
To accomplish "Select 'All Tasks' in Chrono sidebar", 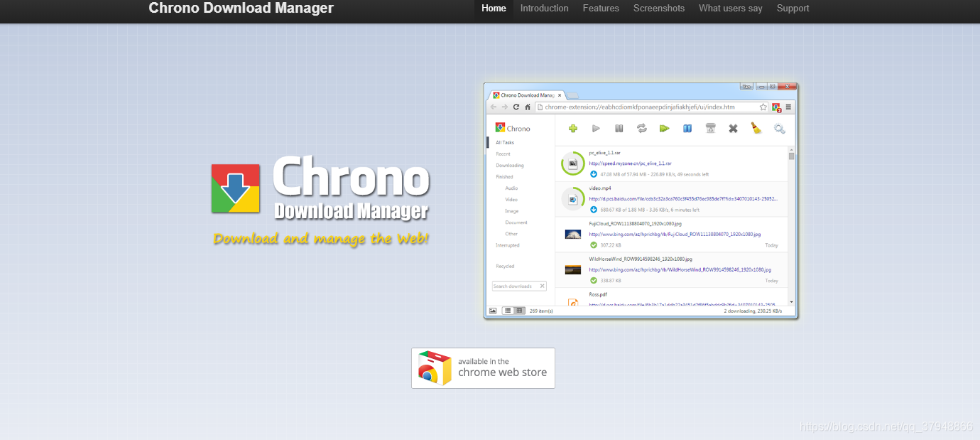I will coord(505,143).
